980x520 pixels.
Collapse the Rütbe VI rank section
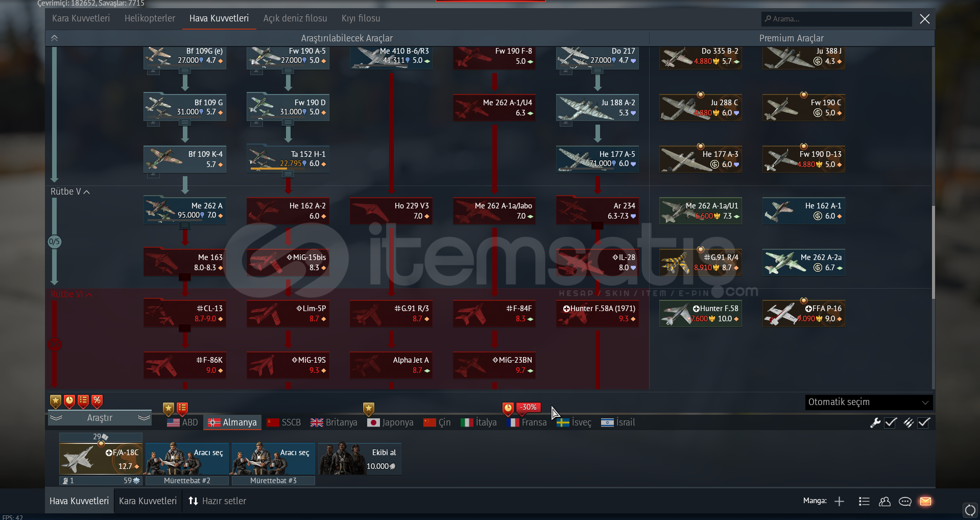coord(71,294)
